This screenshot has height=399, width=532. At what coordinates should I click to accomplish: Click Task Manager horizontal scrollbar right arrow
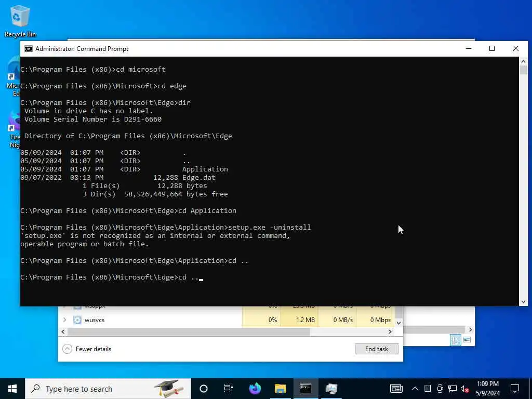click(390, 331)
